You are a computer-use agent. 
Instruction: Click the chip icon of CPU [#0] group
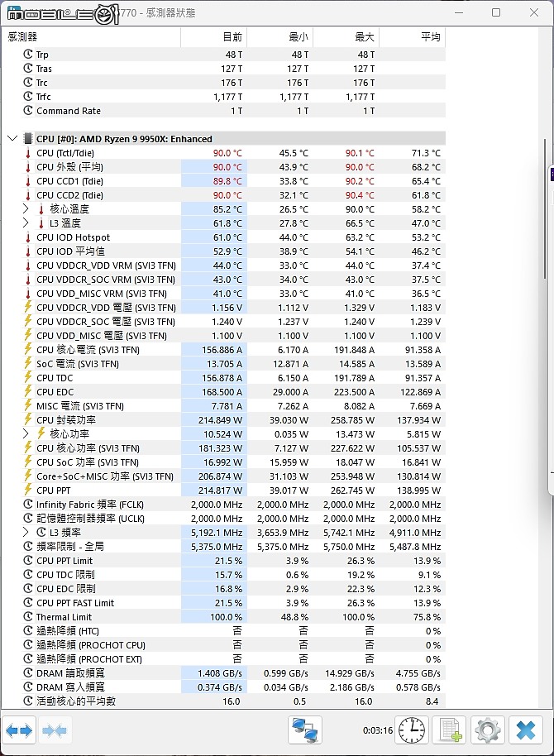[x=28, y=139]
